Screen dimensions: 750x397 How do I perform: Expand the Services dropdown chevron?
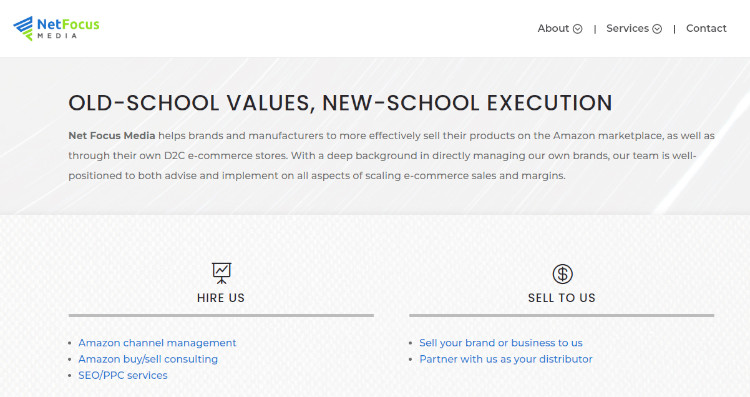tap(657, 29)
